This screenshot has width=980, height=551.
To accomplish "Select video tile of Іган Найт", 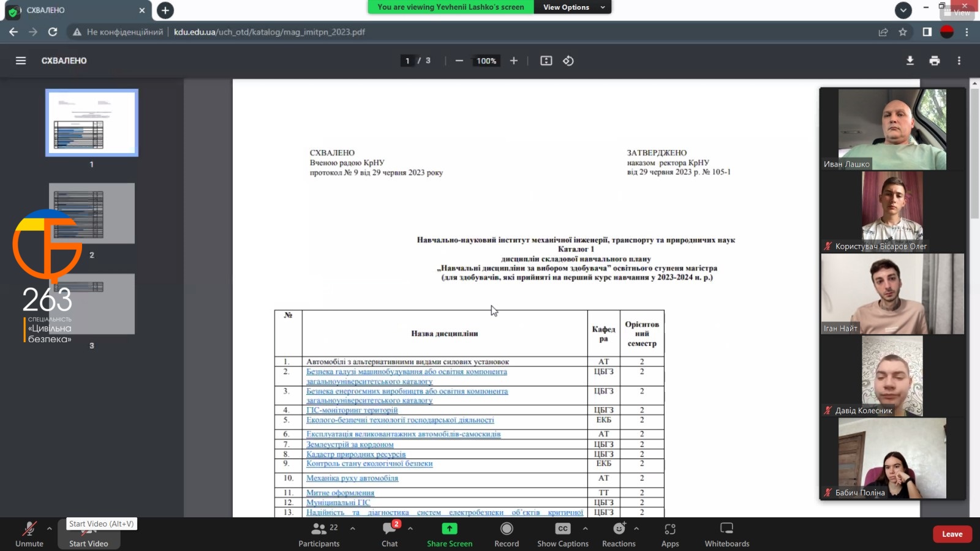I will pyautogui.click(x=892, y=294).
